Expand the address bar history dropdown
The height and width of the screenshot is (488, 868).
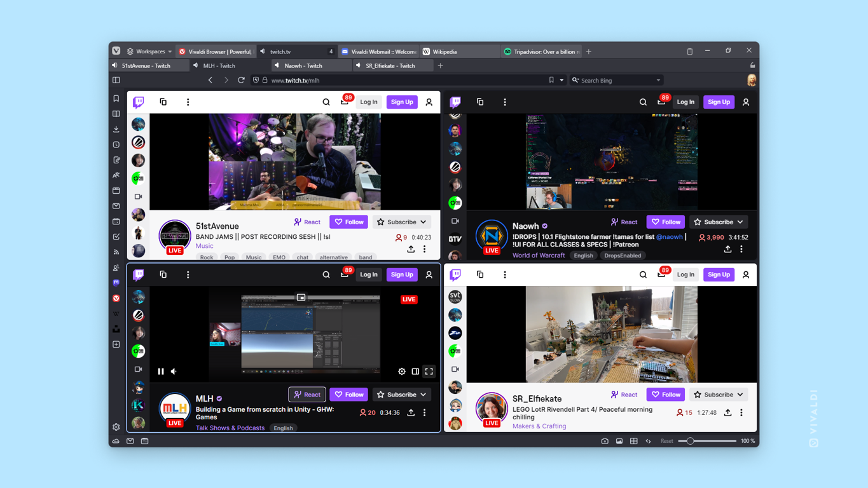coord(561,80)
